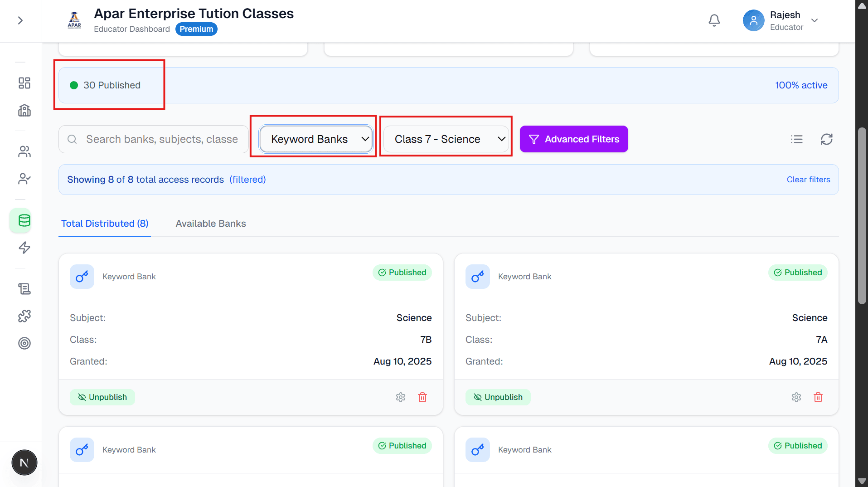Expand the Rajesh profile menu chevron

[815, 20]
